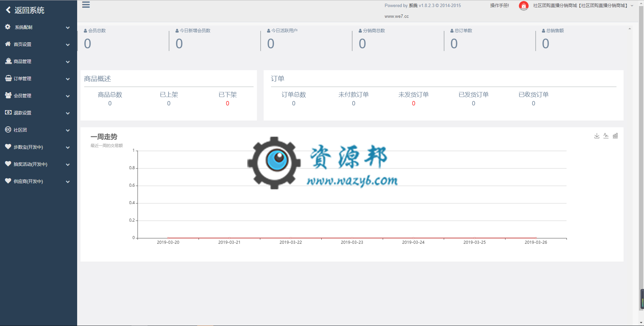Click the user icon beside 总销售额
644x326 pixels.
(x=544, y=31)
